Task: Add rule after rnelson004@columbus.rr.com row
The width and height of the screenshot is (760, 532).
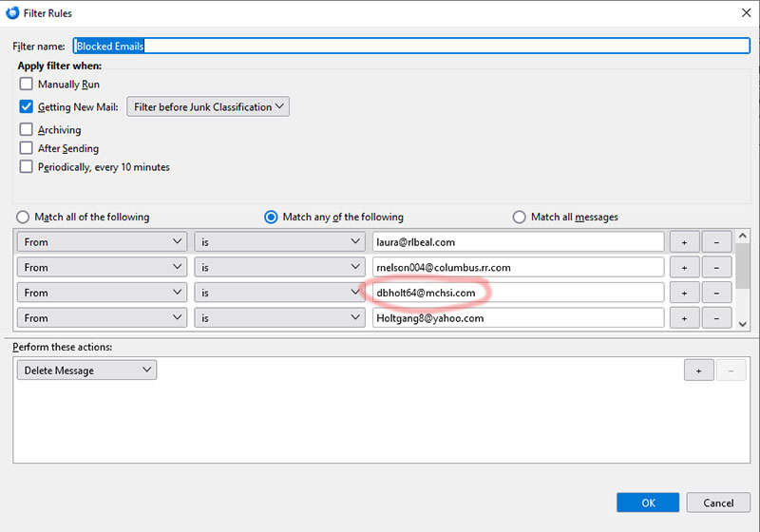Action: (684, 268)
